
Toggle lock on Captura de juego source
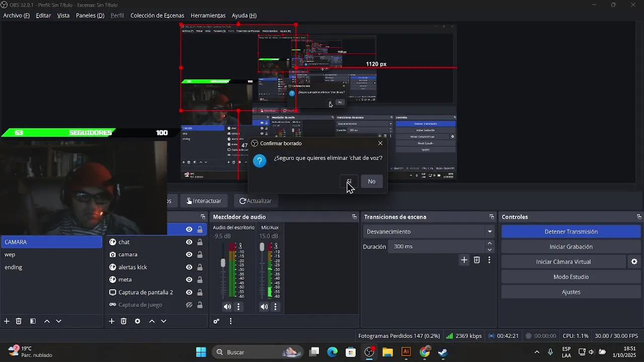coord(200,305)
